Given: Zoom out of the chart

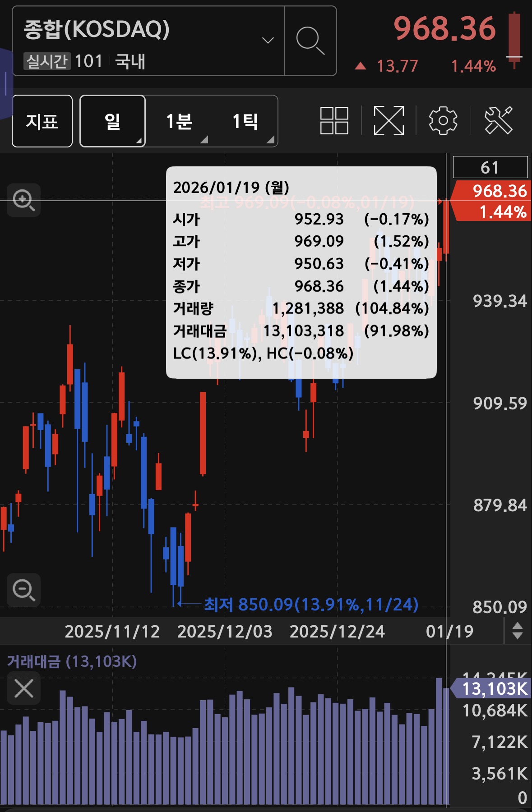Looking at the screenshot, I should click(x=24, y=590).
